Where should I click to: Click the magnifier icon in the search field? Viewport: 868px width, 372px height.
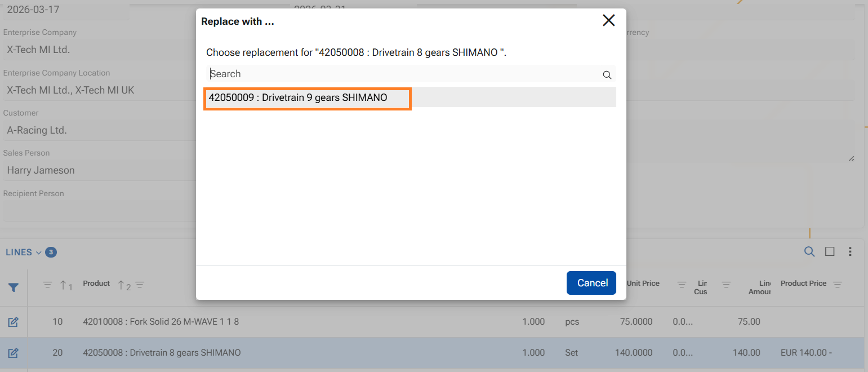click(x=607, y=75)
